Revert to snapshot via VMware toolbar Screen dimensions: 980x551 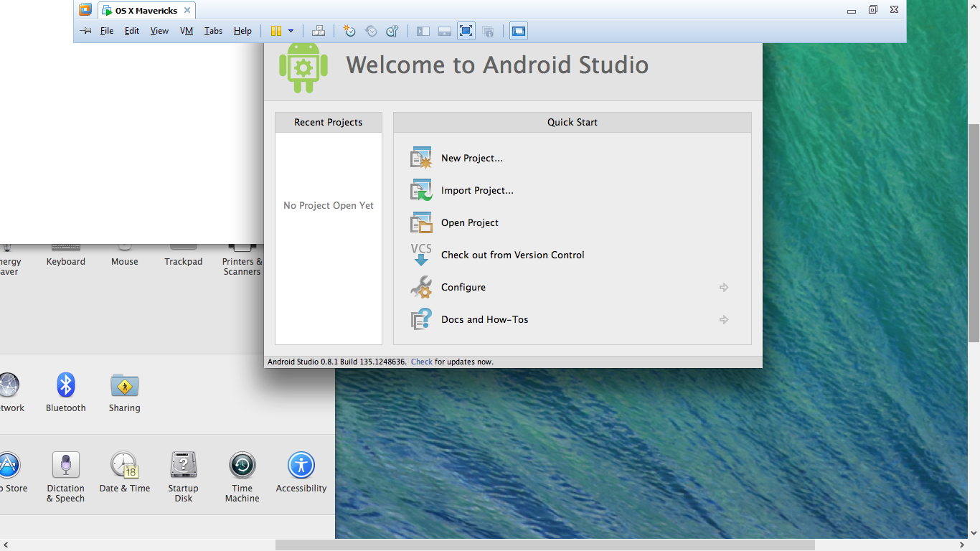point(371,31)
